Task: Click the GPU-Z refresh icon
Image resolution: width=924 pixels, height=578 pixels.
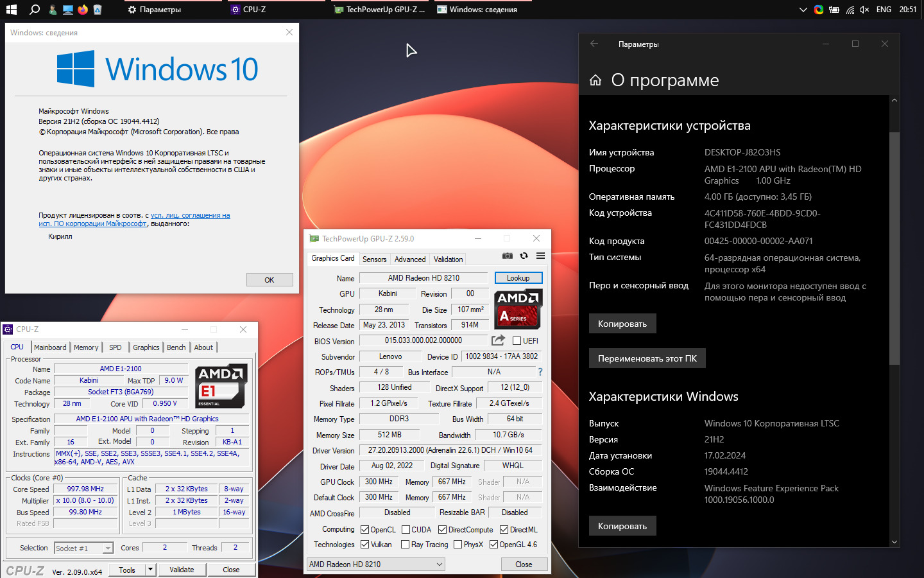Action: (524, 256)
